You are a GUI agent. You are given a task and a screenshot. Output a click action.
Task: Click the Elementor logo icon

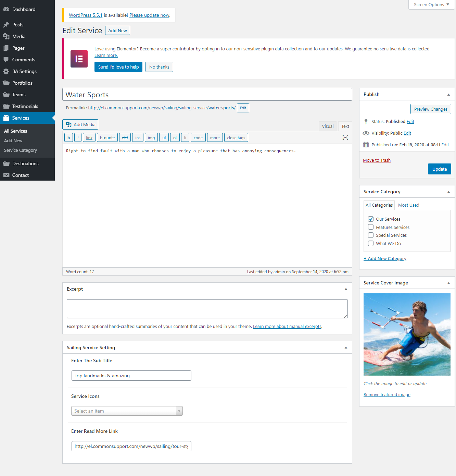[79, 59]
